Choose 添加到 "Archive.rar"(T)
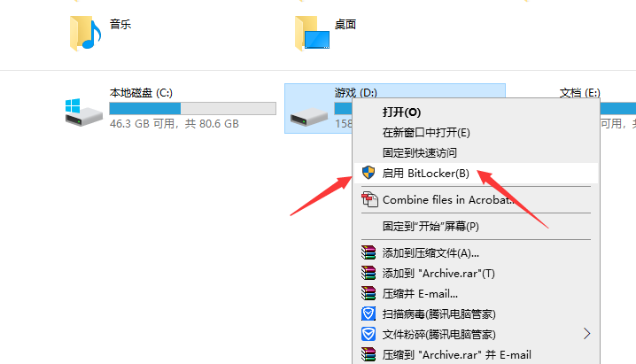This screenshot has height=364, width=636. coord(476,273)
